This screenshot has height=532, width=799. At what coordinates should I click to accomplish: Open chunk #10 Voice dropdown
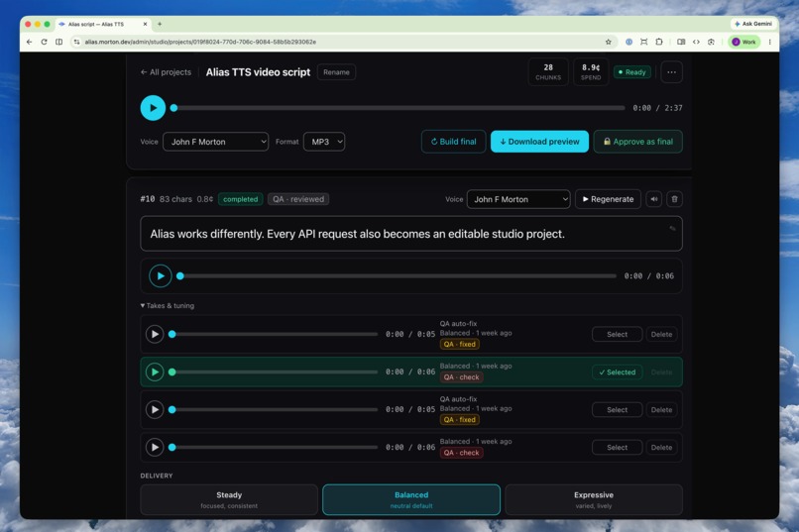click(x=518, y=199)
